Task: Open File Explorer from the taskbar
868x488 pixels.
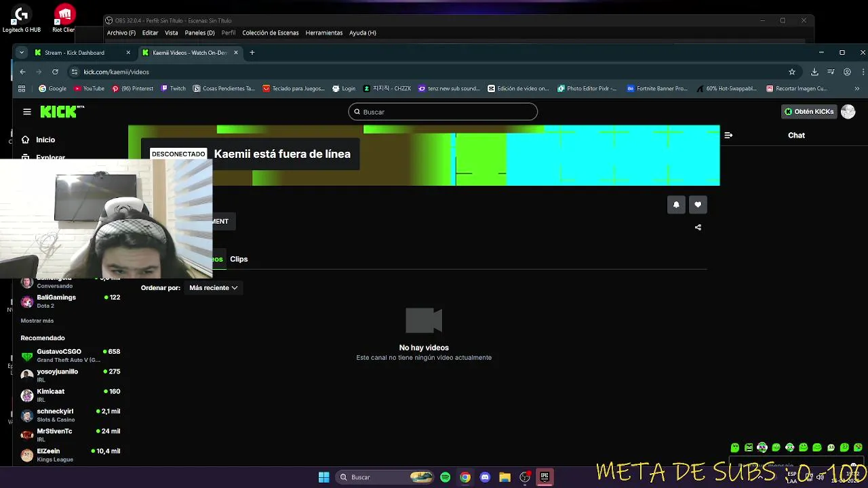Action: click(x=505, y=477)
